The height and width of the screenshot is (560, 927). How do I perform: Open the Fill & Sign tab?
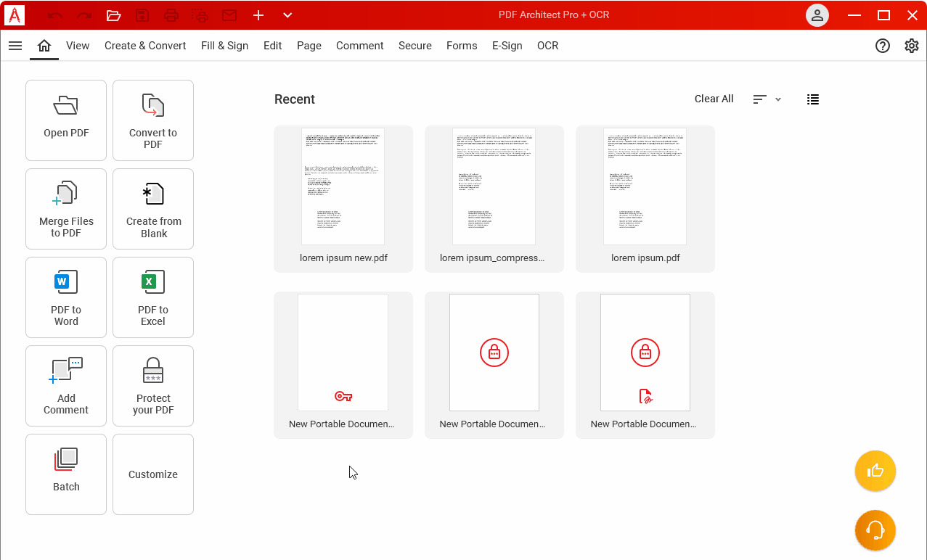coord(224,46)
